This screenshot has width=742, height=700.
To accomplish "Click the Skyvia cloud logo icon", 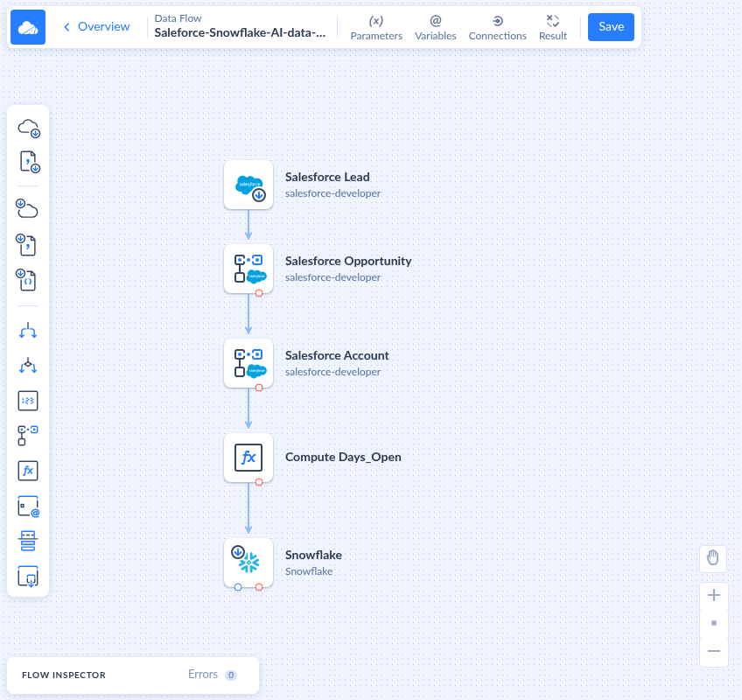I will (28, 27).
